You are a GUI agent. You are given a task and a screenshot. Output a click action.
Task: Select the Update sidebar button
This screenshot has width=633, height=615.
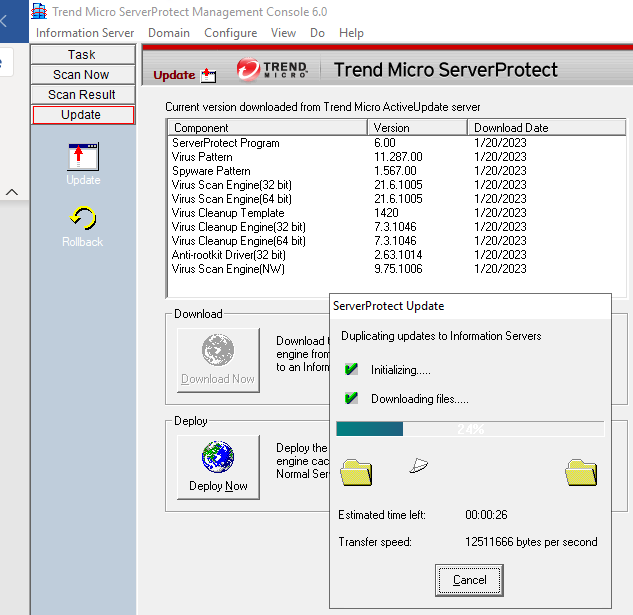tap(83, 115)
